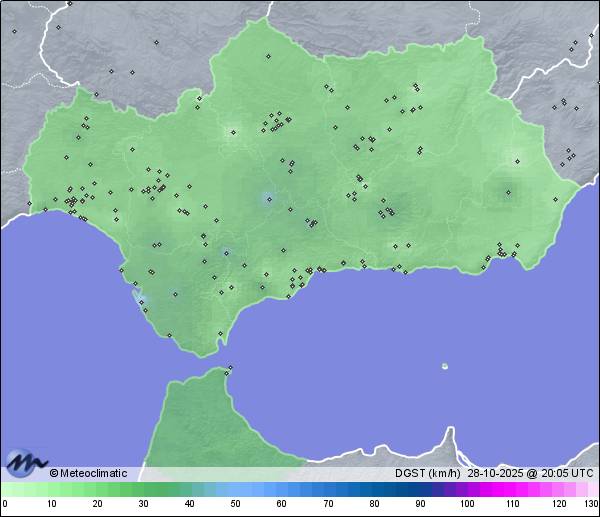Screen dimensions: 600x517
Task: Click the 130 label on the scale
Action: click(591, 504)
